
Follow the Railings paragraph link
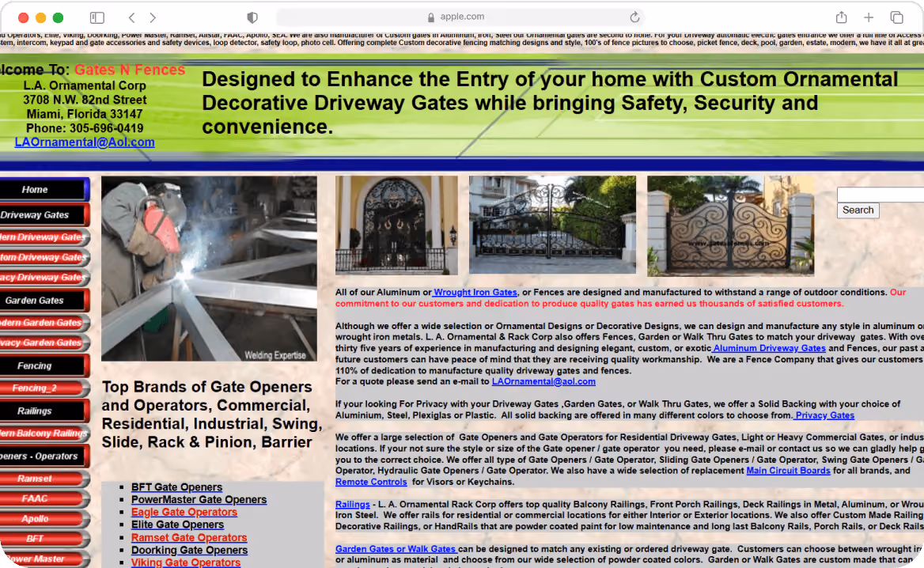click(352, 505)
